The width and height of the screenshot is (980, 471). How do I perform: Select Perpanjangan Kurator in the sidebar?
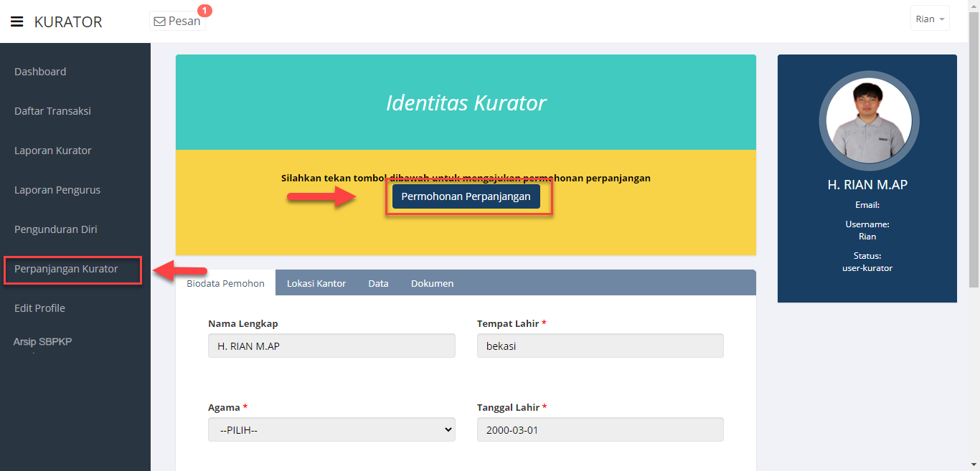[66, 269]
